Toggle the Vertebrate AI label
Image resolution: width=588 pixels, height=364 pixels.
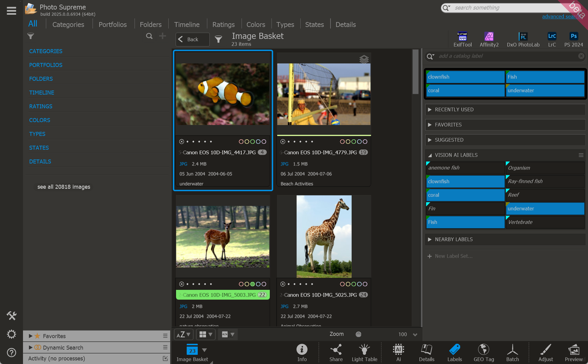click(x=545, y=222)
